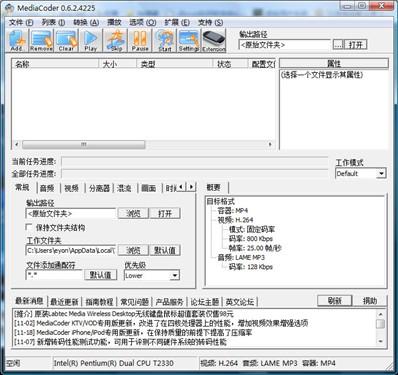Select 音频: LAME MP3 tree item
398x375 pixels.
tap(241, 257)
